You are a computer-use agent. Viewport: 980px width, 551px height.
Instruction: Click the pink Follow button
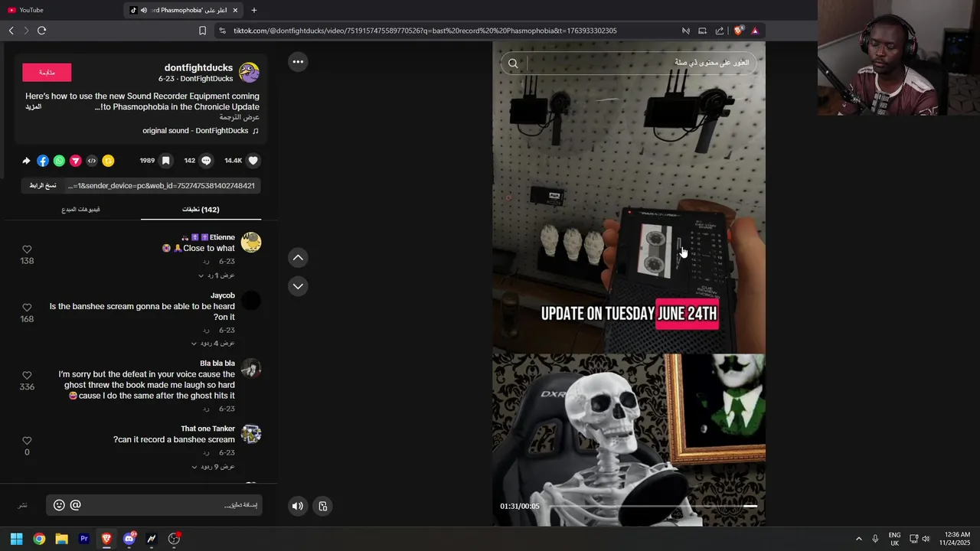pyautogui.click(x=47, y=73)
